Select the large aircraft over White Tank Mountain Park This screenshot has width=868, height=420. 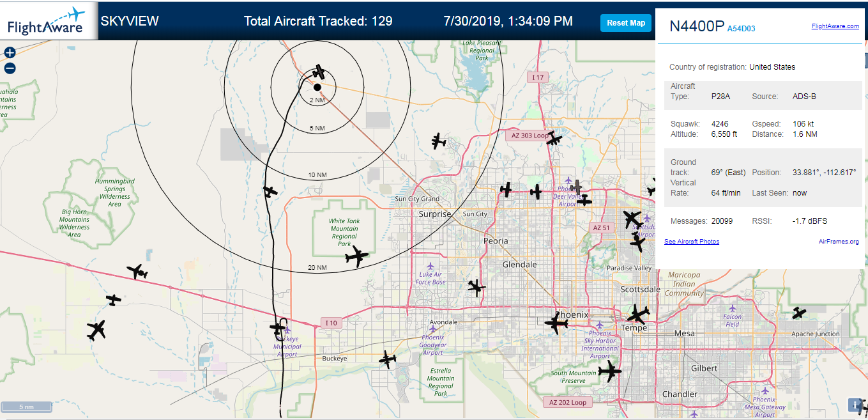pyautogui.click(x=356, y=257)
